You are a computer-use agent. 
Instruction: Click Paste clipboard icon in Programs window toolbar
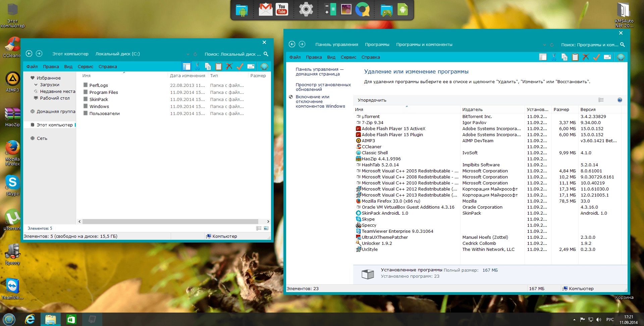(x=575, y=57)
